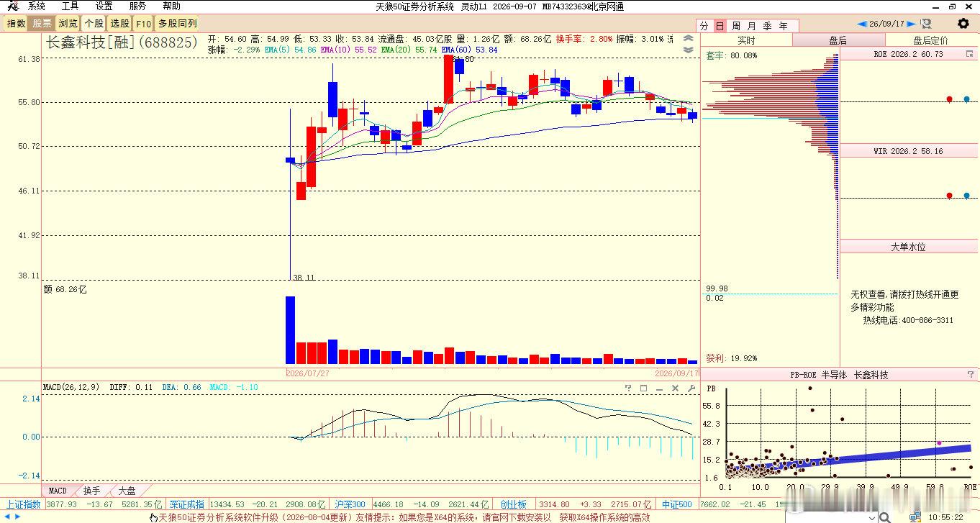
Task: Open MACD indicator wrench settings
Action: [x=691, y=388]
